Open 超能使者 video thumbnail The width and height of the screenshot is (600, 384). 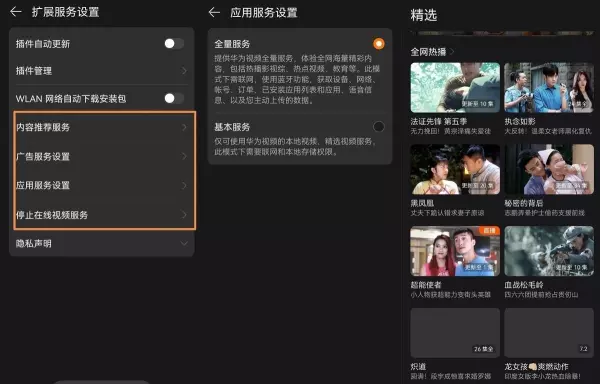click(455, 251)
